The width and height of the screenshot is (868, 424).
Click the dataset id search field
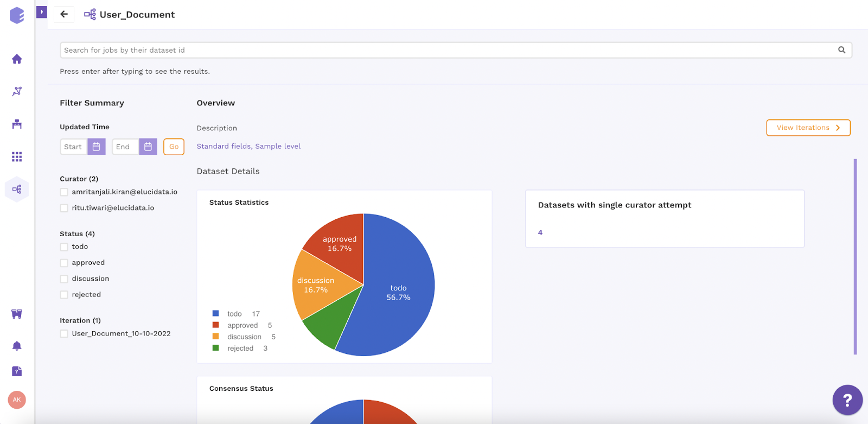(456, 50)
